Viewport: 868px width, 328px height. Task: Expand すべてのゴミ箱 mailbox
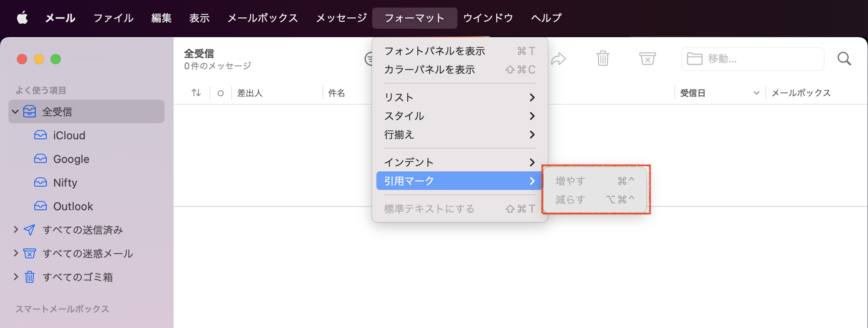pos(16,277)
